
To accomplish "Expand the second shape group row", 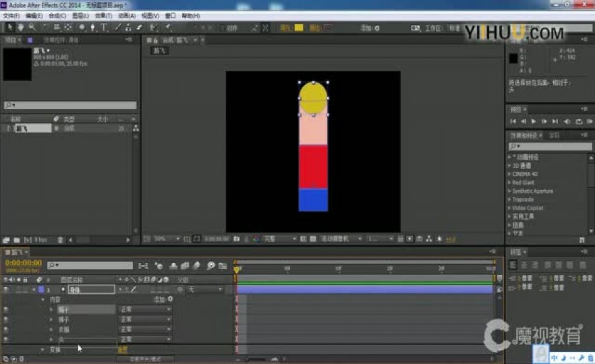I will coord(51,320).
